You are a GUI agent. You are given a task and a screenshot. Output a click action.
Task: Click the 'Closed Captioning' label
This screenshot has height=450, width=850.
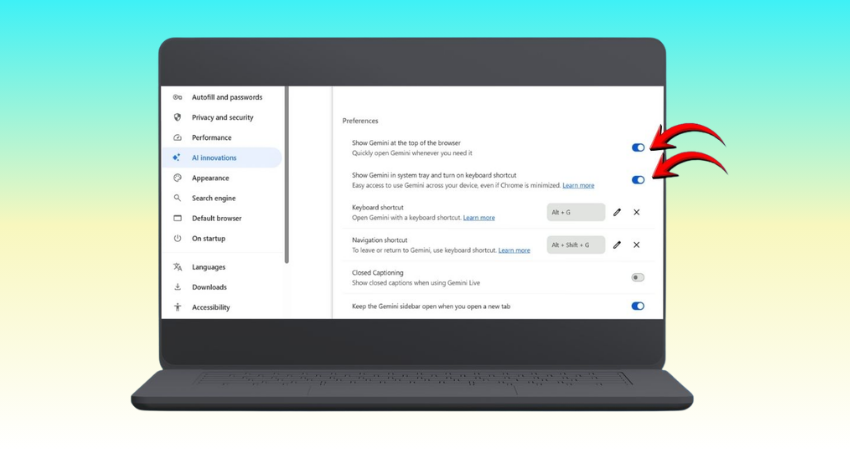pos(377,273)
